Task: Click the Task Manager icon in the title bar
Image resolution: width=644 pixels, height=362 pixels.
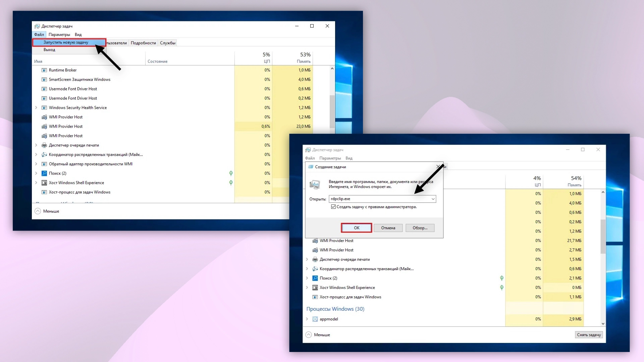Action: point(38,26)
